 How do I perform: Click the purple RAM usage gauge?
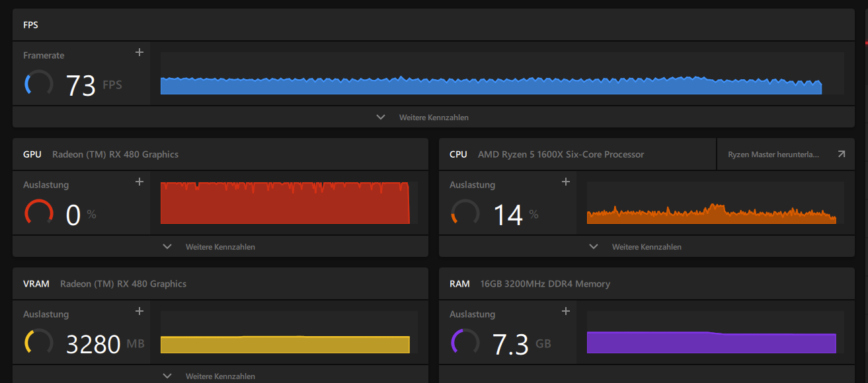tap(465, 342)
